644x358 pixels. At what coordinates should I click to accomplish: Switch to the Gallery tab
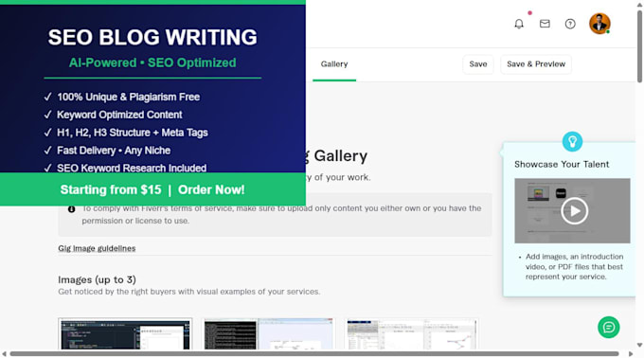click(334, 64)
